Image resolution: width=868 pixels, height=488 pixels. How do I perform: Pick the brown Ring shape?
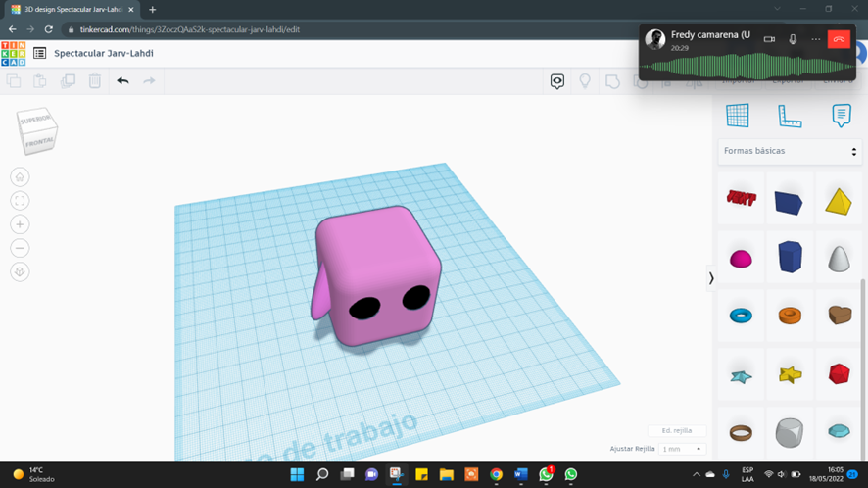coord(741,432)
